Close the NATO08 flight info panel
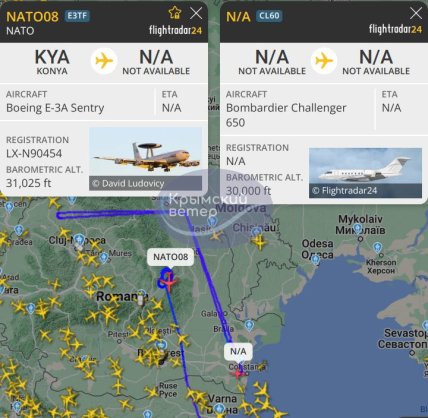 click(x=196, y=13)
